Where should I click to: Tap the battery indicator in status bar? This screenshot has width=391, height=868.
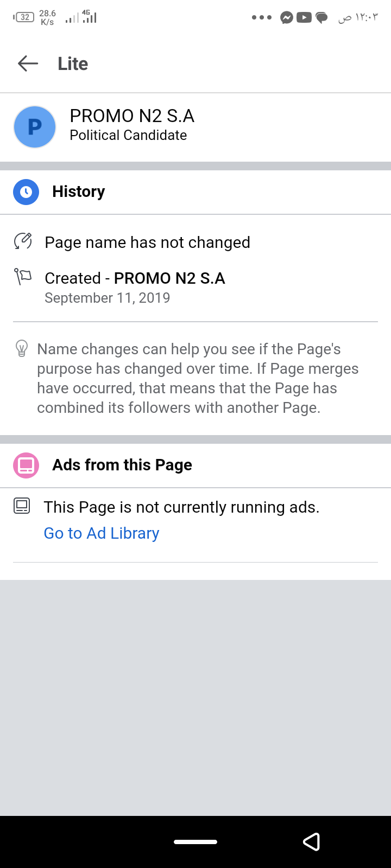click(24, 17)
